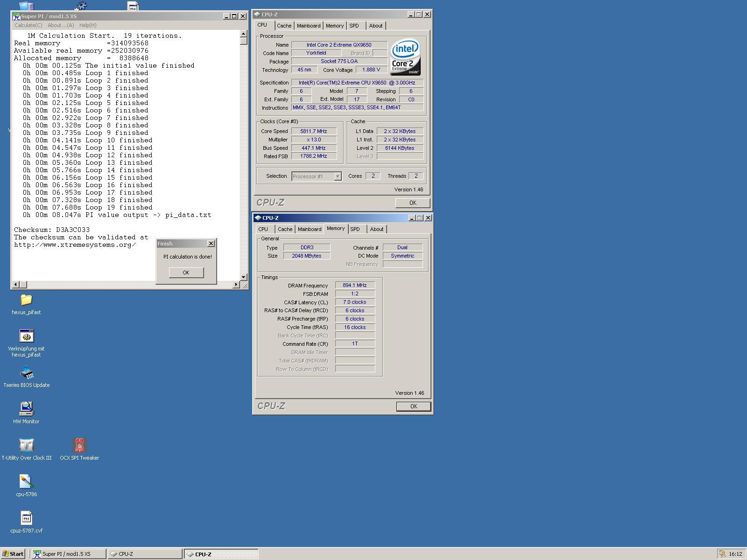Click Level 2 cache value 6144 KBytes
The width and height of the screenshot is (747, 560).
[400, 148]
